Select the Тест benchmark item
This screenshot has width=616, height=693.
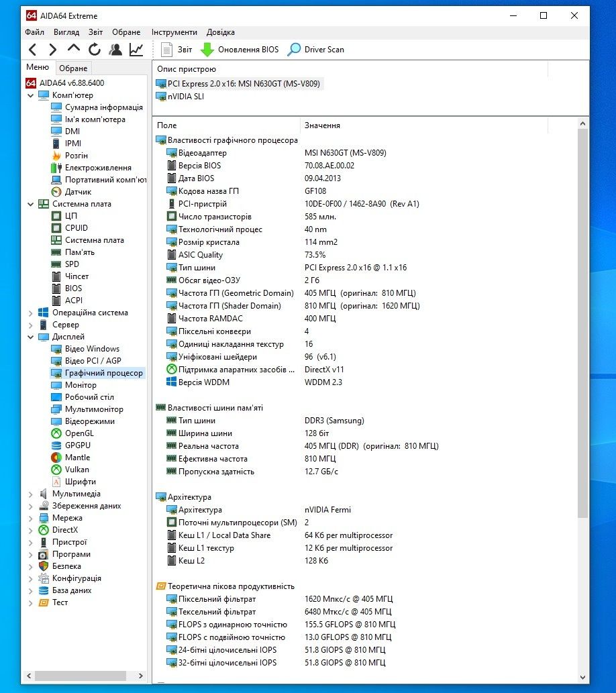(53, 602)
